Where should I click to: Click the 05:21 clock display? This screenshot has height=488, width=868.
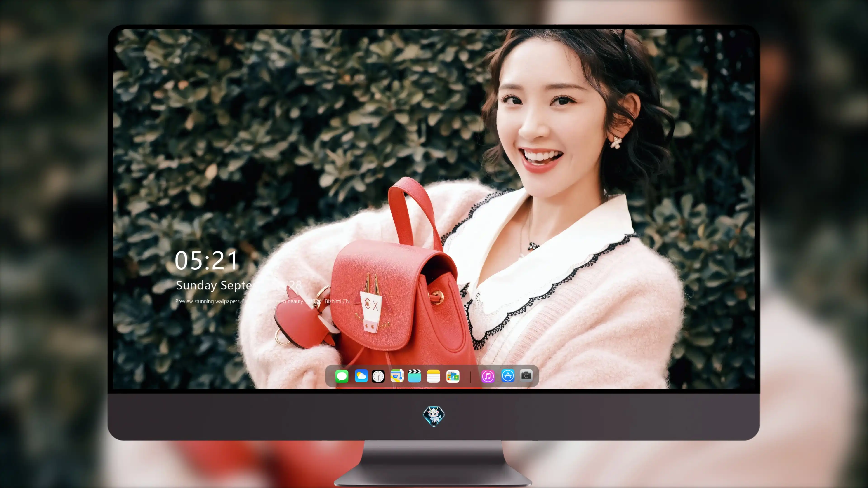coord(206,261)
